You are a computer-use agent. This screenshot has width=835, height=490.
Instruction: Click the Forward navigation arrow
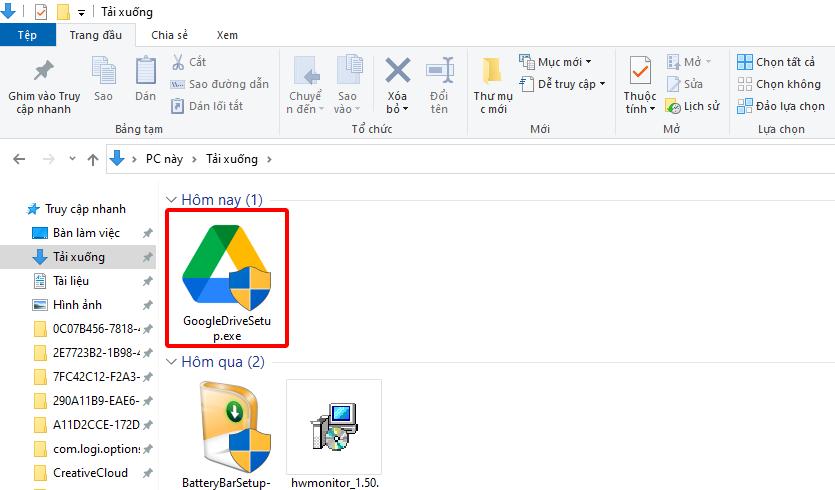[x=48, y=159]
